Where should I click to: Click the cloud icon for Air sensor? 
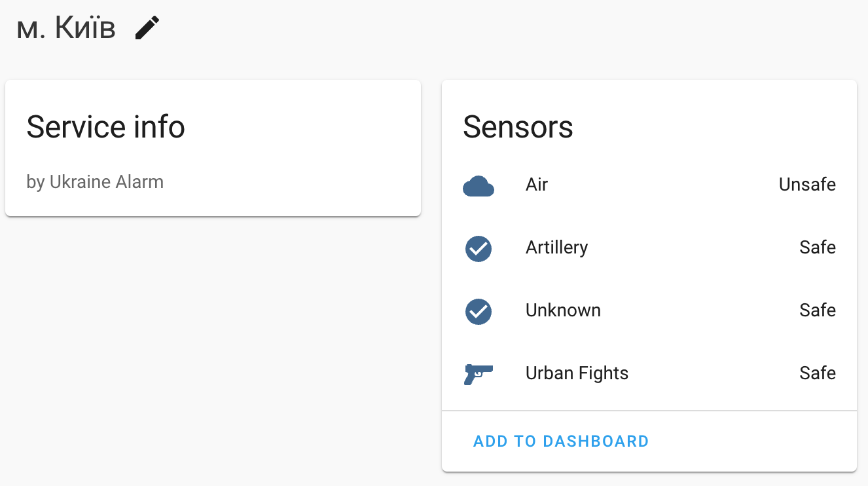pos(478,187)
